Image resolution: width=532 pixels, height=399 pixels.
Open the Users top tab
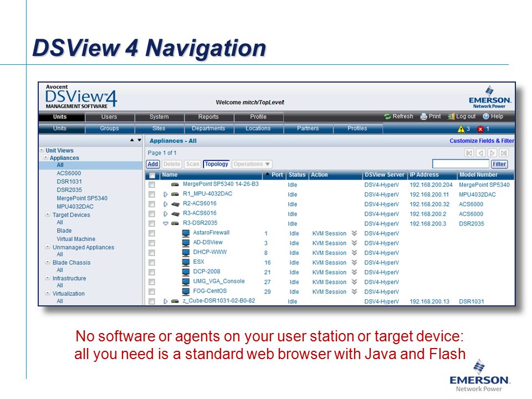point(109,117)
